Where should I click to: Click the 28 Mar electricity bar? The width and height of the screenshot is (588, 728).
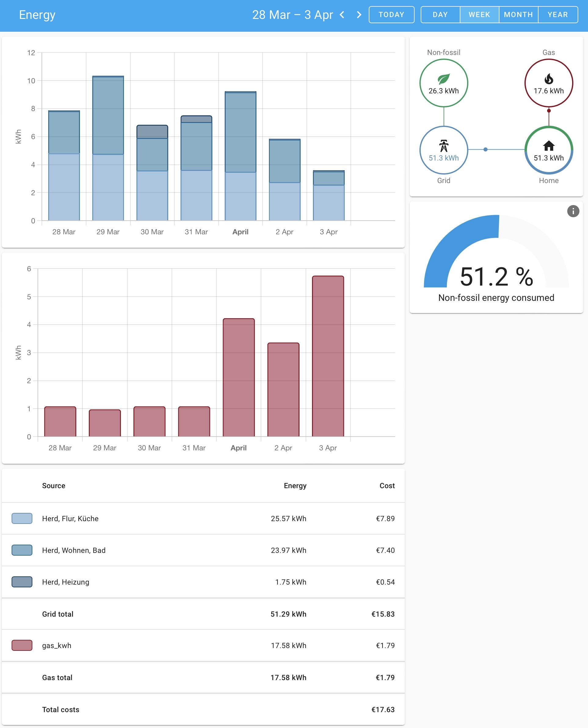coord(64,165)
